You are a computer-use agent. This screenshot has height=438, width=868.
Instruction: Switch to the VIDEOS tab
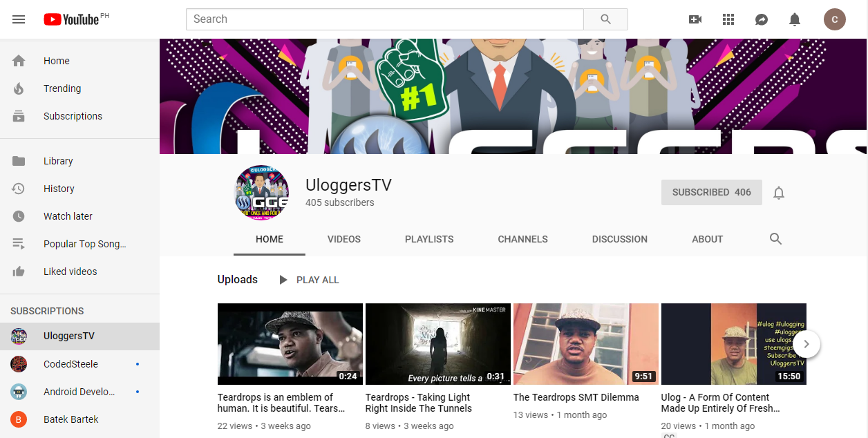[x=344, y=239]
